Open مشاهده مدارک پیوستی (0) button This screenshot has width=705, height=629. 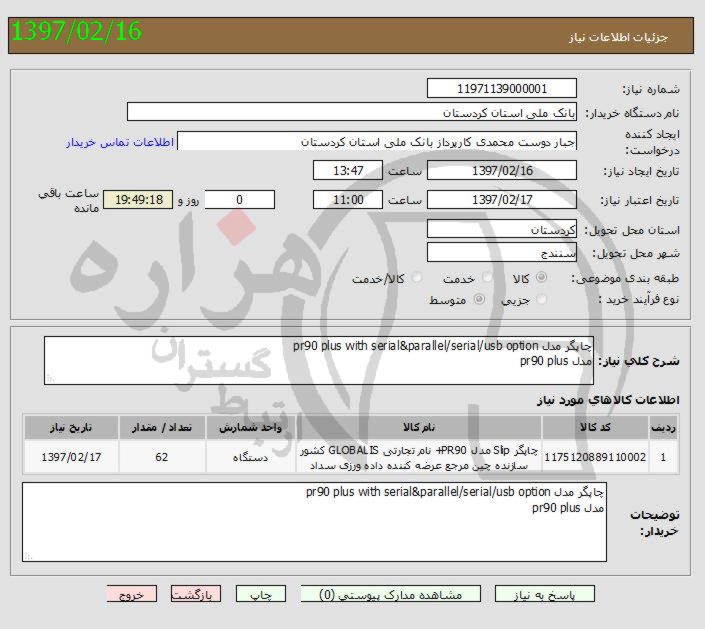point(390,594)
